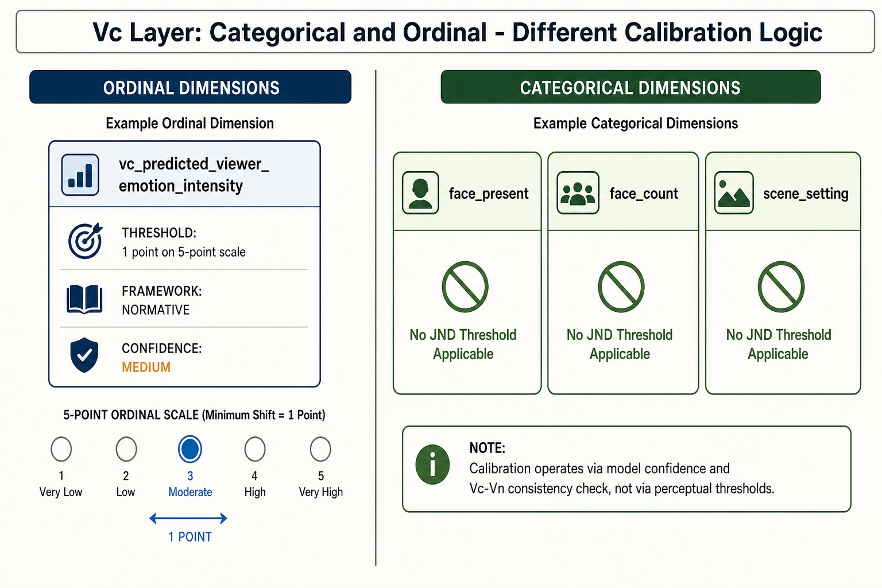
Task: Click the NORMATIVE framework value
Action: tap(156, 310)
